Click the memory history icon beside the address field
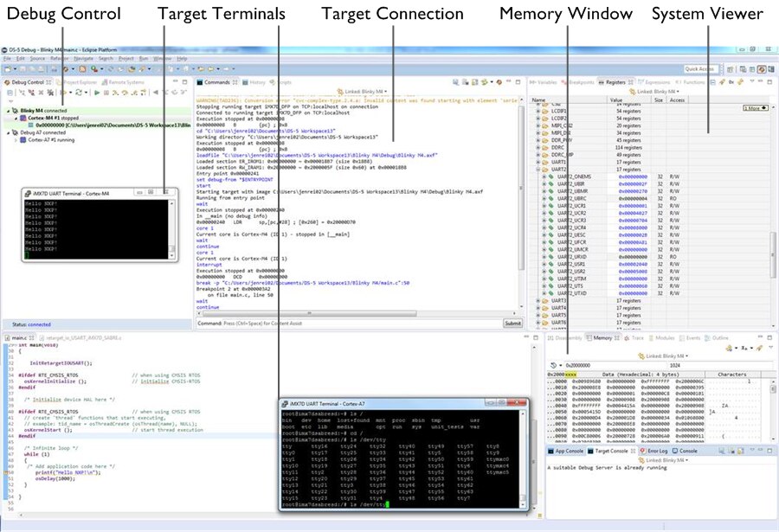779x532 pixels. (553, 365)
